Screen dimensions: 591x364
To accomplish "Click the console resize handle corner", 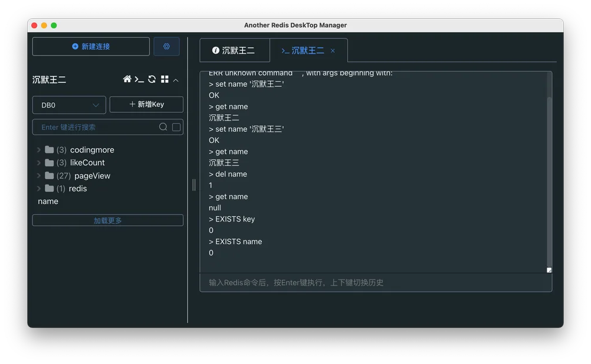I will 549,270.
